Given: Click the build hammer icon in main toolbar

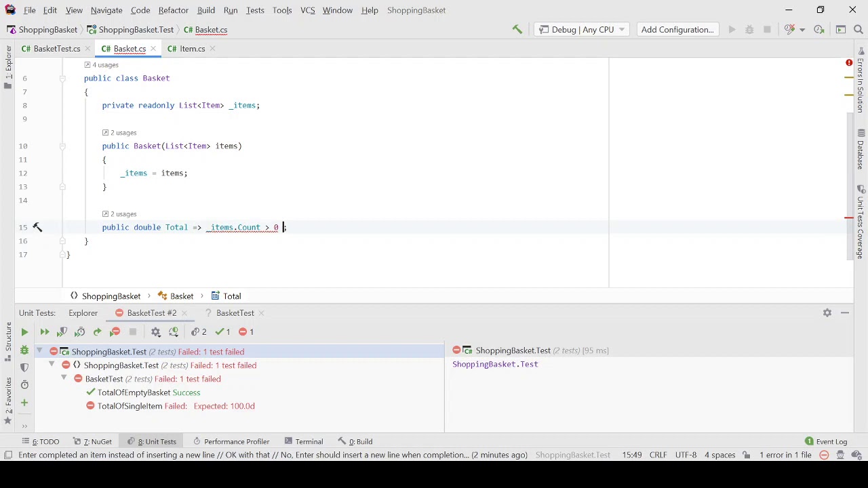Looking at the screenshot, I should pyautogui.click(x=517, y=29).
